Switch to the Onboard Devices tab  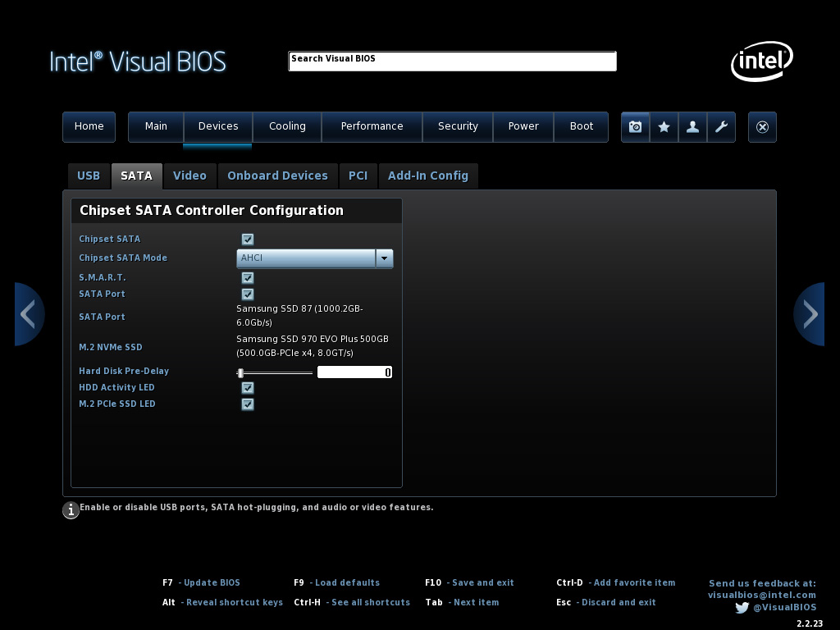tap(277, 176)
